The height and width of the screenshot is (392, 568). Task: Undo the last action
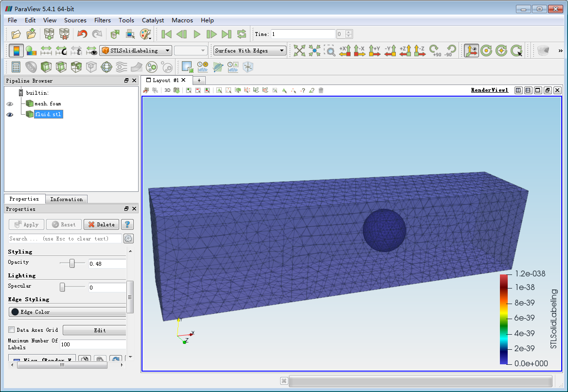tap(82, 34)
